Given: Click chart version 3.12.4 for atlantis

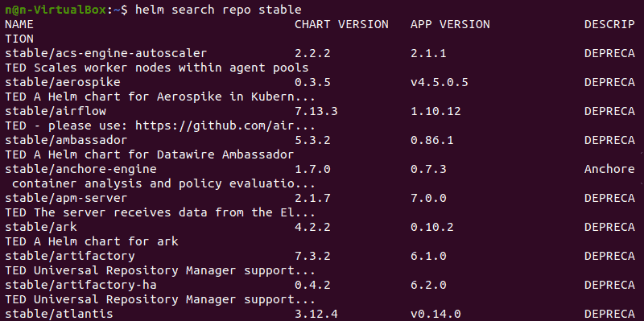Looking at the screenshot, I should pyautogui.click(x=316, y=314).
